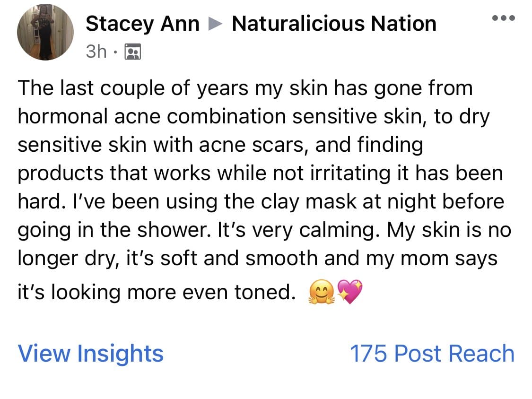
Task: Visit the Naturalicious Nation group
Action: [334, 23]
